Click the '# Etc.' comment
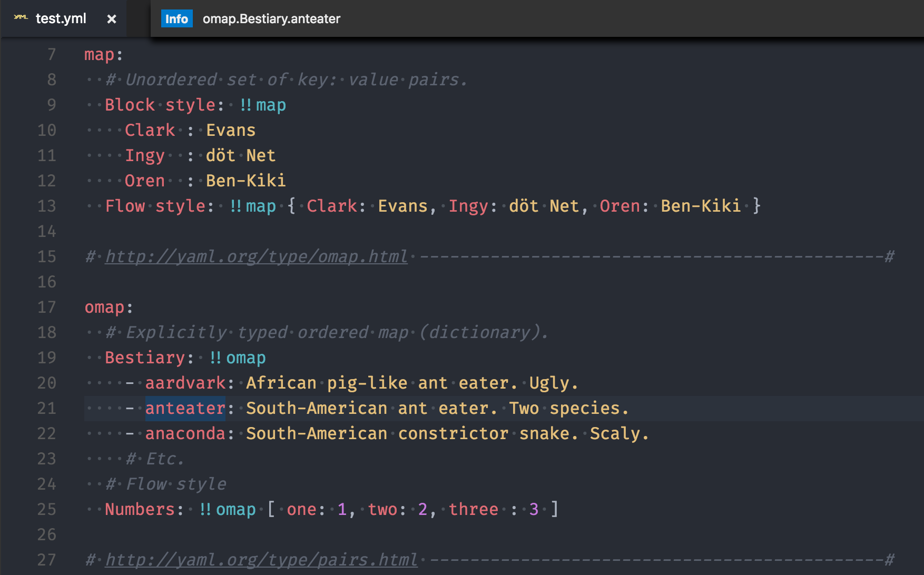924x575 pixels. pyautogui.click(x=155, y=459)
